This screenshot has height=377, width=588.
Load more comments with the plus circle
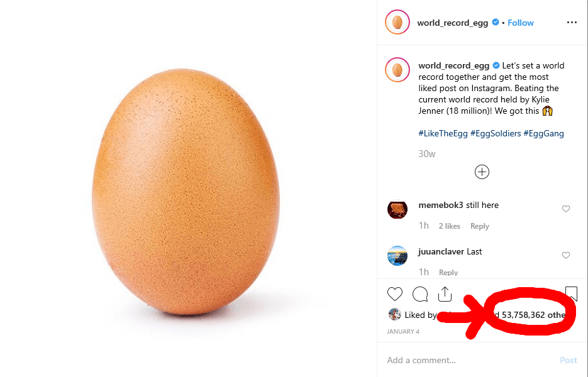(482, 172)
